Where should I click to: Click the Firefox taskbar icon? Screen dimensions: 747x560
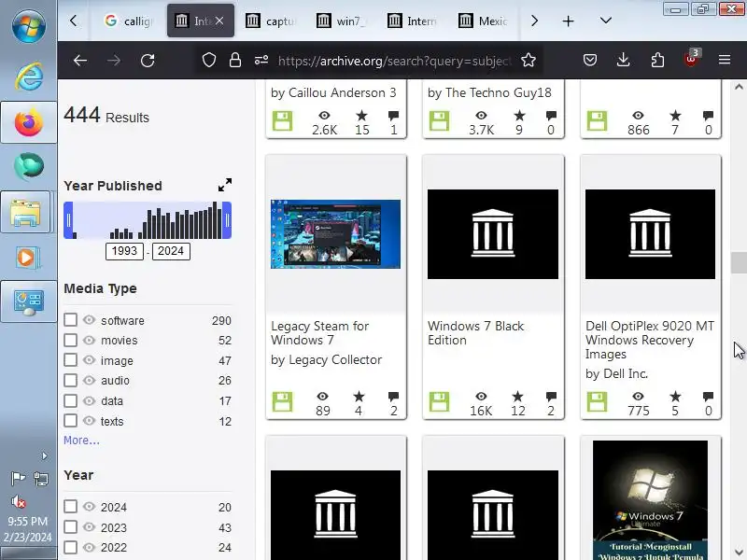29,122
